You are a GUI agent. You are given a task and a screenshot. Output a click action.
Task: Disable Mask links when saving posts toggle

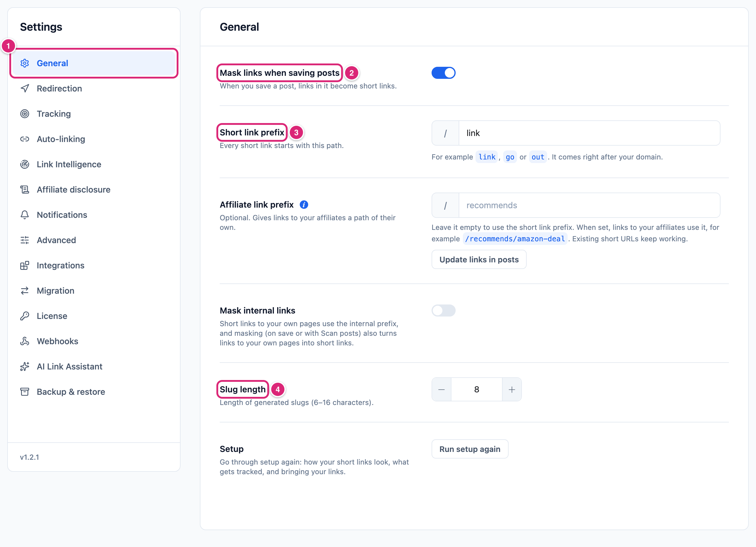tap(443, 73)
